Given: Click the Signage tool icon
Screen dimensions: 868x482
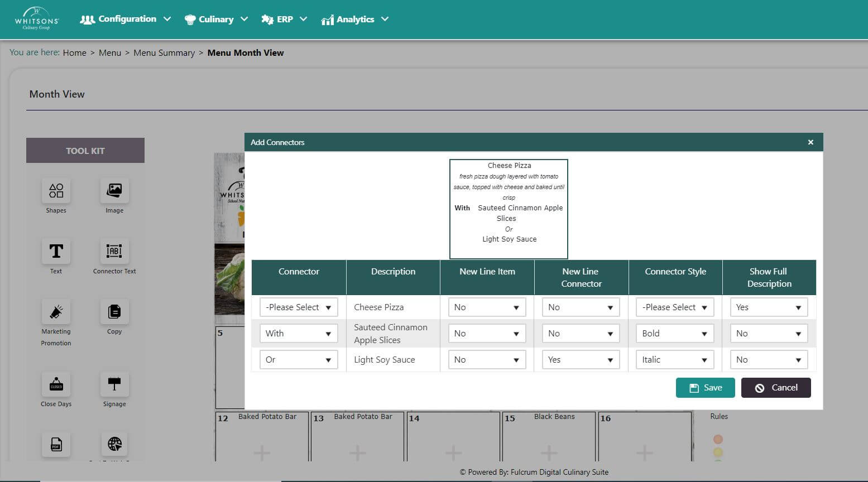Looking at the screenshot, I should coord(114,384).
